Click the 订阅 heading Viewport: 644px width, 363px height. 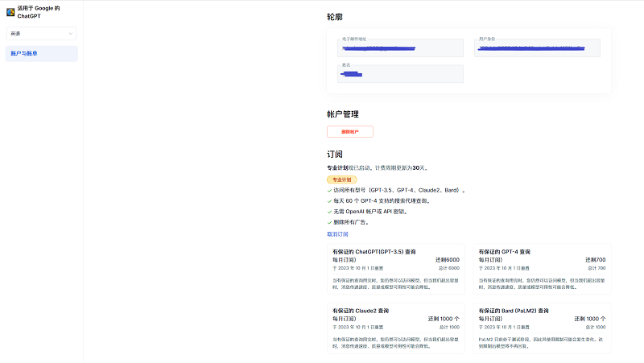(335, 155)
